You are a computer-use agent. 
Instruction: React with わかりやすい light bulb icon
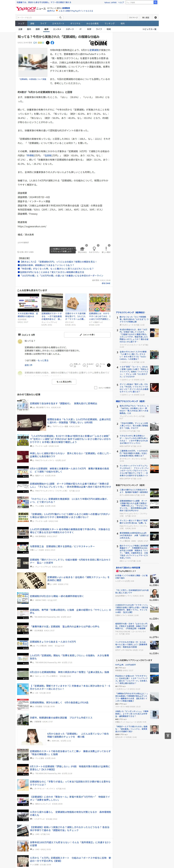(94, 249)
